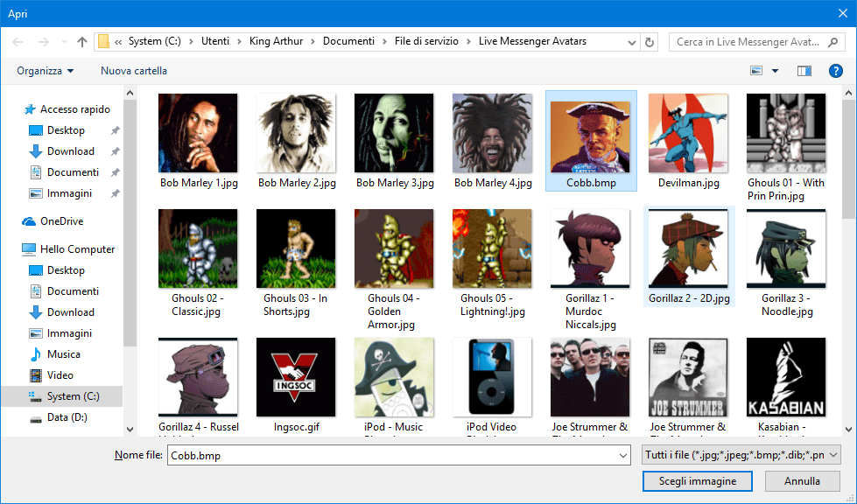This screenshot has width=857, height=504.
Task: Select Bob Marley 4.jpg thumbnail
Action: pyautogui.click(x=492, y=133)
